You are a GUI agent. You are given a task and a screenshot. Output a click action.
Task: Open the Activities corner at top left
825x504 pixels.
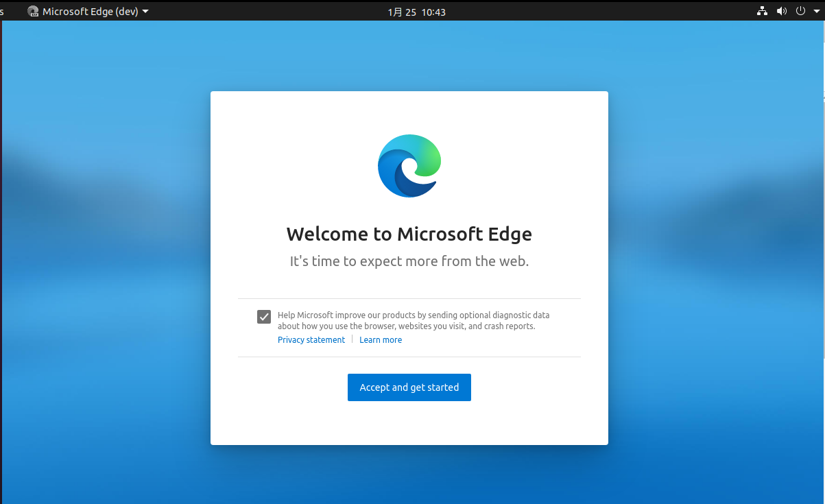click(x=3, y=11)
